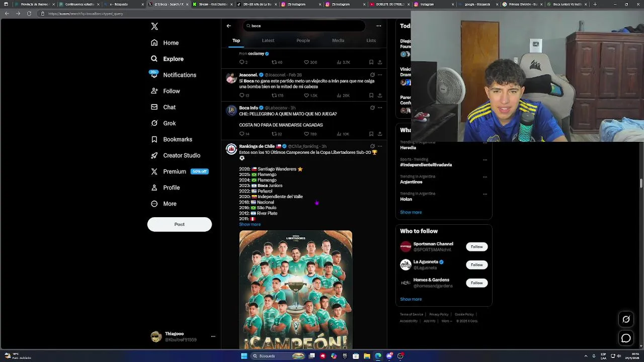
Task: Launch Grok from the sidebar
Action: pos(164,123)
